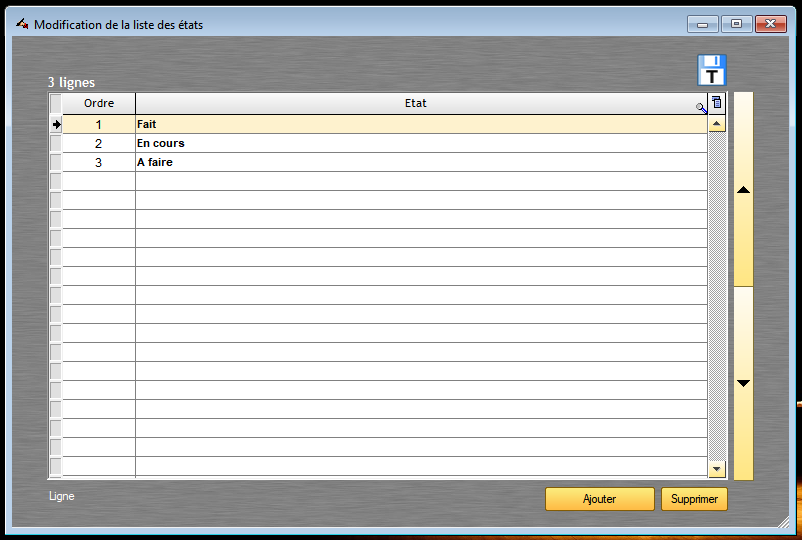This screenshot has width=802, height=540.
Task: Select the 'A faire' cell
Action: tap(421, 162)
